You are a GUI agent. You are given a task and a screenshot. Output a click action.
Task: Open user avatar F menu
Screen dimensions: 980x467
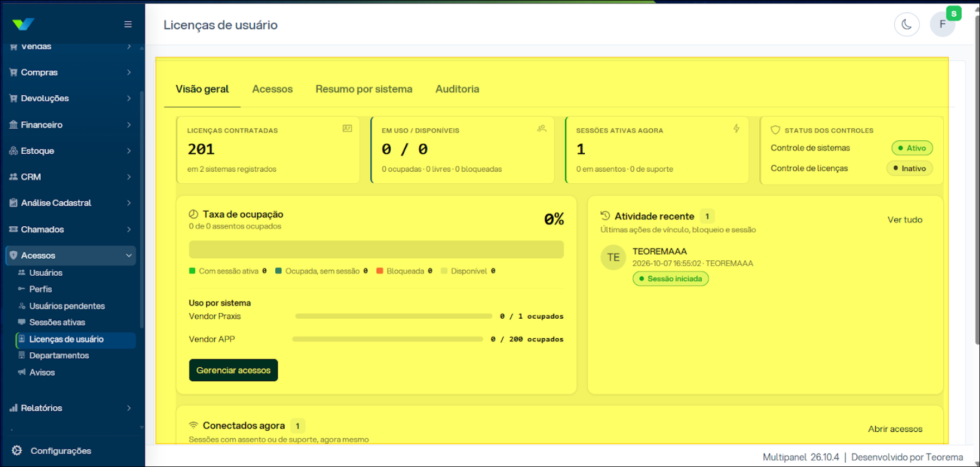coord(943,25)
